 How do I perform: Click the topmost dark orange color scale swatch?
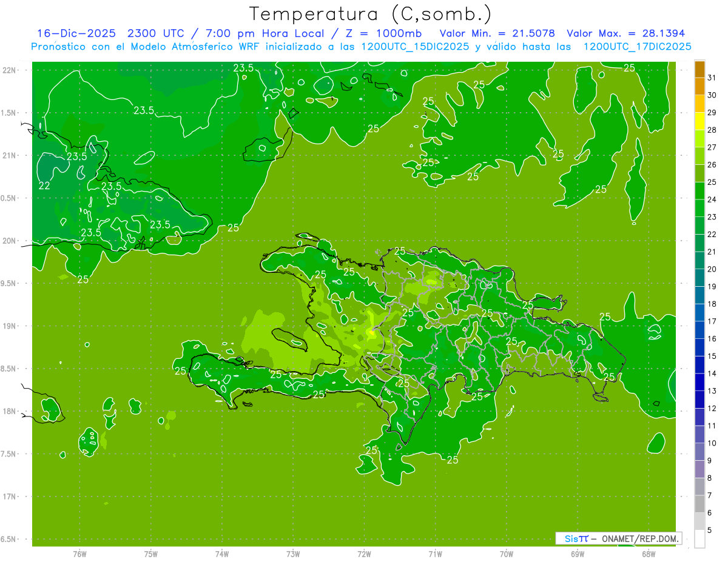tap(699, 70)
